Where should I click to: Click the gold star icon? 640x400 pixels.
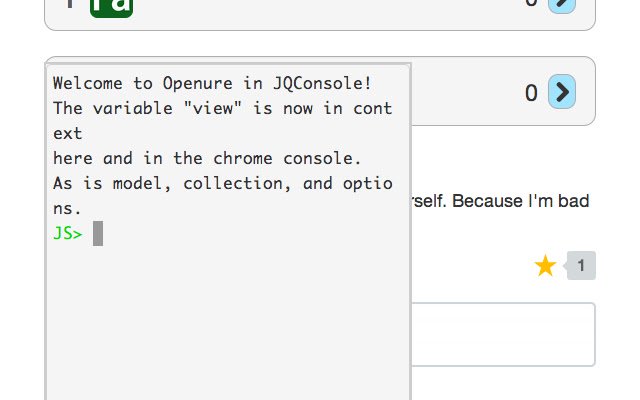click(x=545, y=265)
